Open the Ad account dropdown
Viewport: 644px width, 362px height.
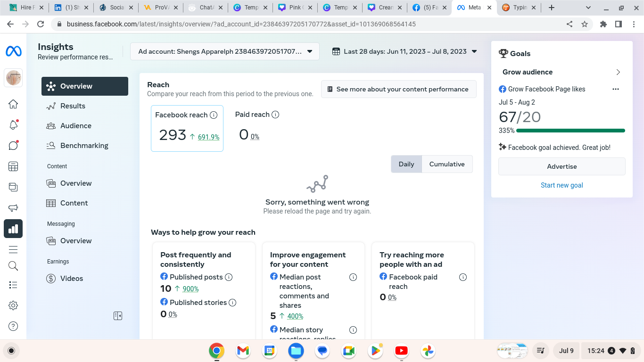tap(225, 51)
